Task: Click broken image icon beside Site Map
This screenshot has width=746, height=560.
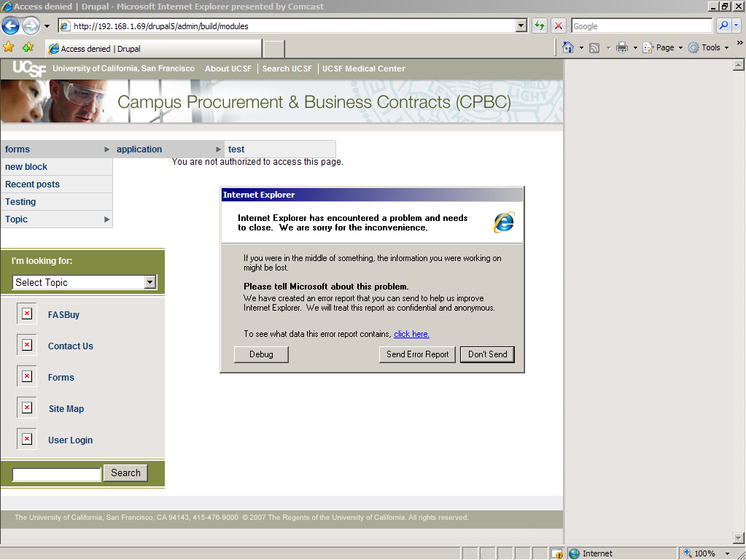Action: (x=27, y=408)
